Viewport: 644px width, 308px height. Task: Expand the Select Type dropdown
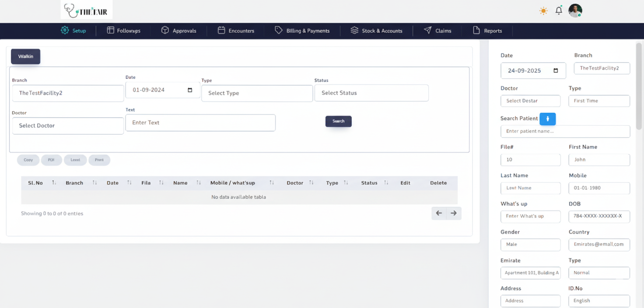(257, 93)
